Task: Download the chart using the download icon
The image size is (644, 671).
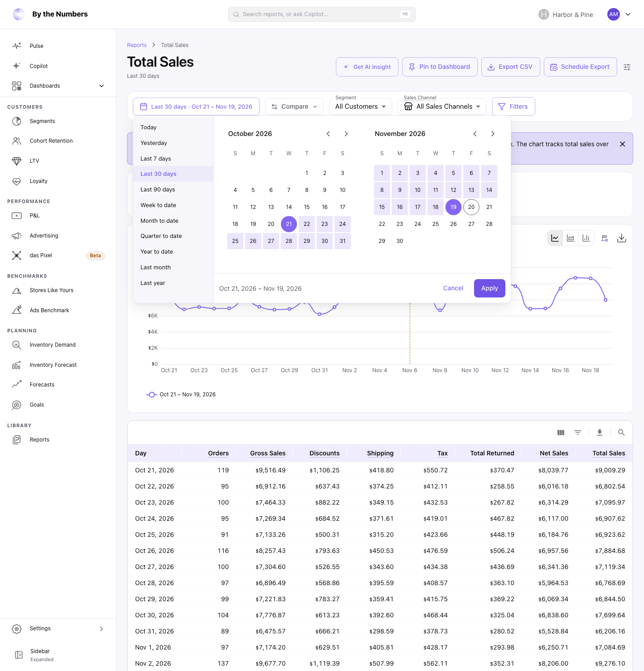Action: [x=622, y=238]
